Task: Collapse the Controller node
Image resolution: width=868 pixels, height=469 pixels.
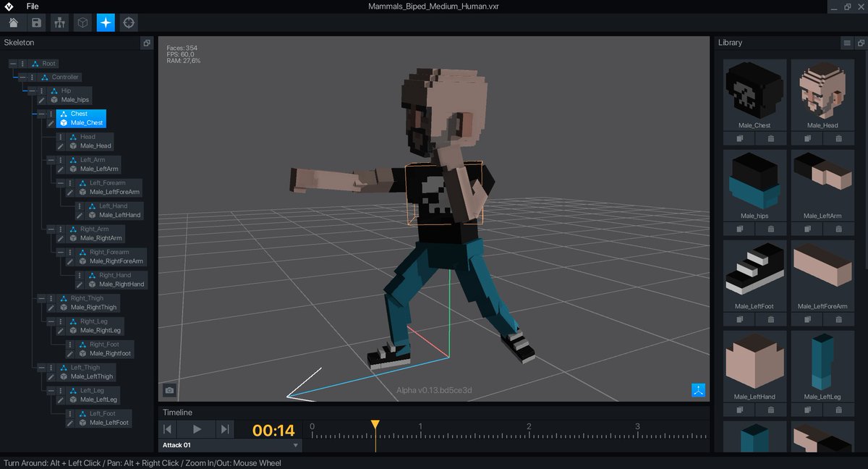Action: point(22,77)
